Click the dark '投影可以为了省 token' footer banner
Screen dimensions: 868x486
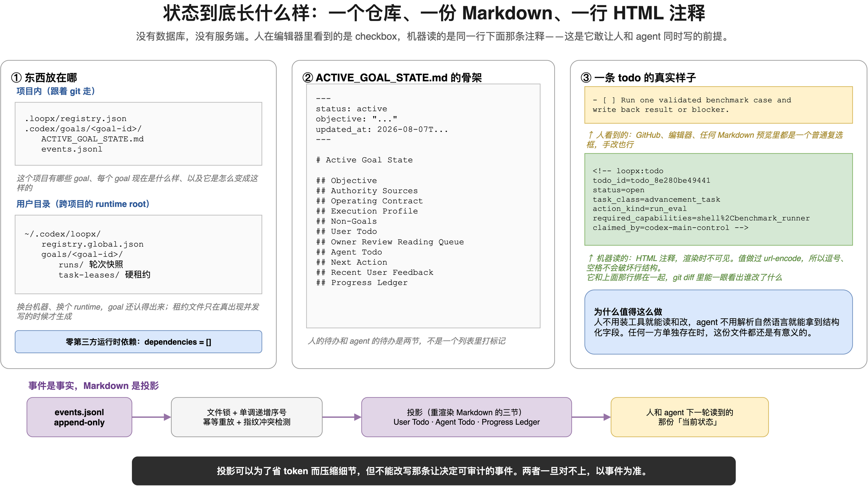point(434,471)
